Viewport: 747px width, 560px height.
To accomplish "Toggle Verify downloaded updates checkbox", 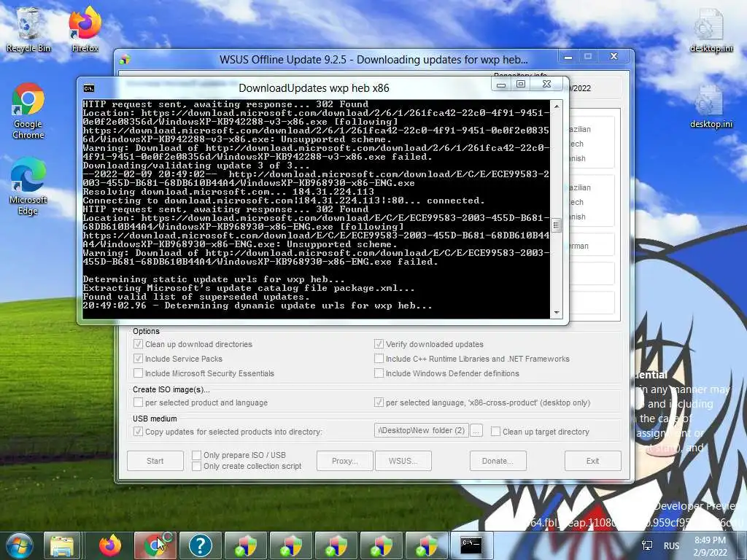I will pyautogui.click(x=379, y=344).
